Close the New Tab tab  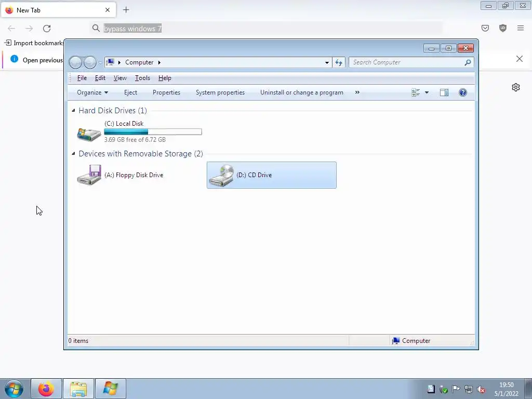click(108, 10)
